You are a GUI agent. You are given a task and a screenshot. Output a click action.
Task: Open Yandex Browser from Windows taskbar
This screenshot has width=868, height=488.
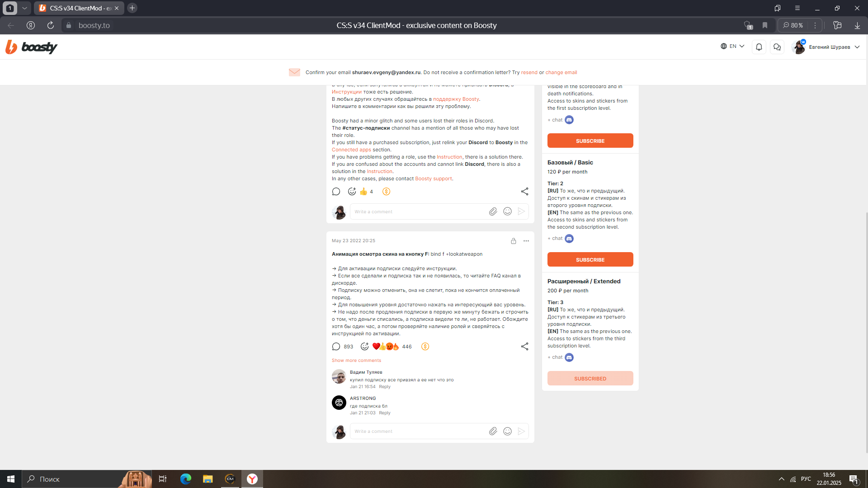[x=252, y=479]
